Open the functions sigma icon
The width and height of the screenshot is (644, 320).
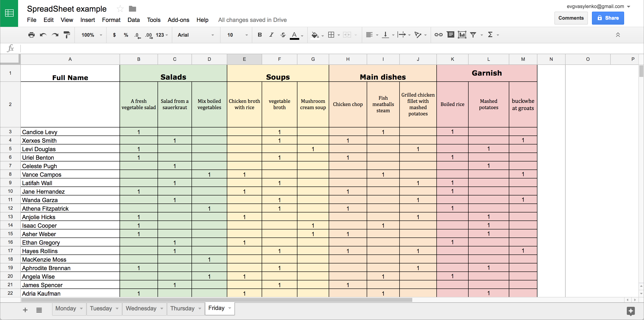490,35
